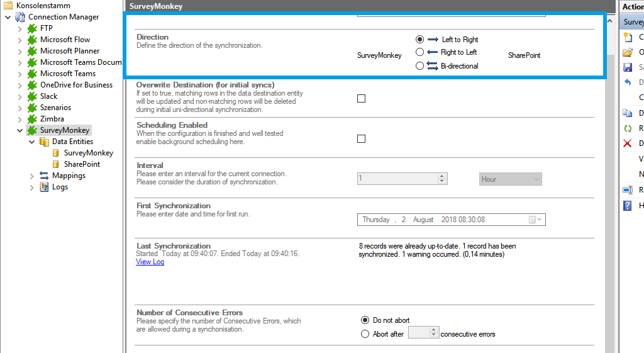The image size is (644, 353).
Task: Click the green refresh arrows icon
Action: pos(627,128)
